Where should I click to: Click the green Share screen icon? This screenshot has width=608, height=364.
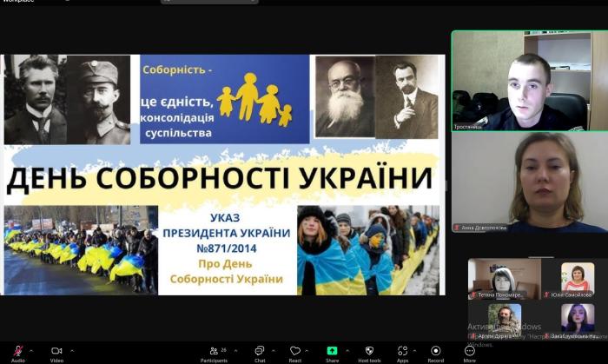[332, 351]
